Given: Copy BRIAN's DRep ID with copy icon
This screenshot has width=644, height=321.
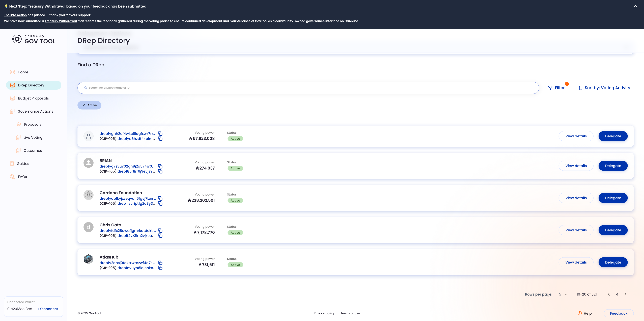Looking at the screenshot, I should coord(160,166).
